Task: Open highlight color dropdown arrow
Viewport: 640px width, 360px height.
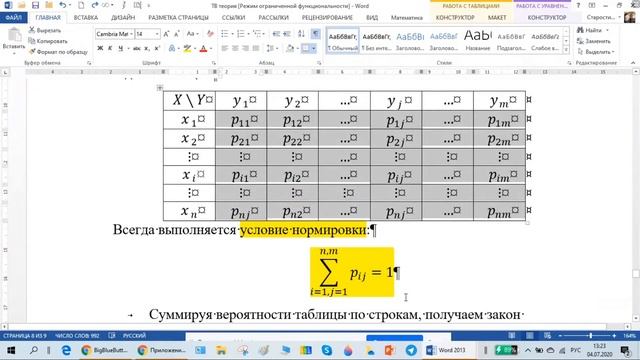Action: coord(195,49)
